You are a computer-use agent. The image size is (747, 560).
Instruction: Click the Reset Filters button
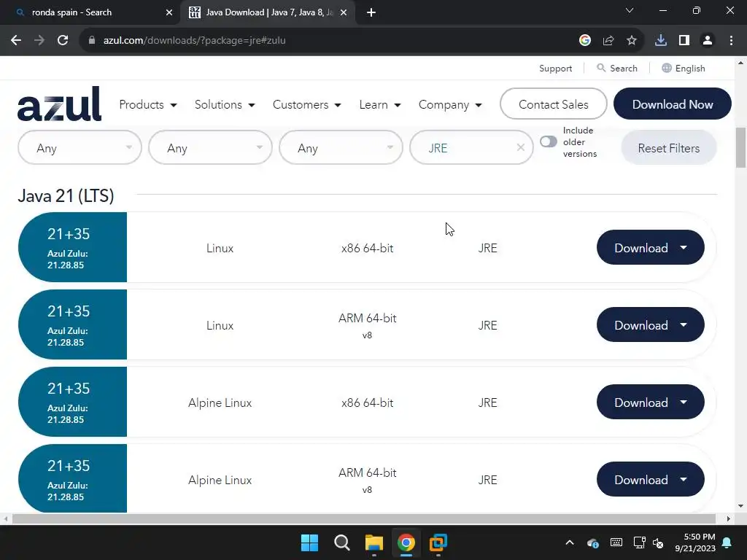point(669,147)
